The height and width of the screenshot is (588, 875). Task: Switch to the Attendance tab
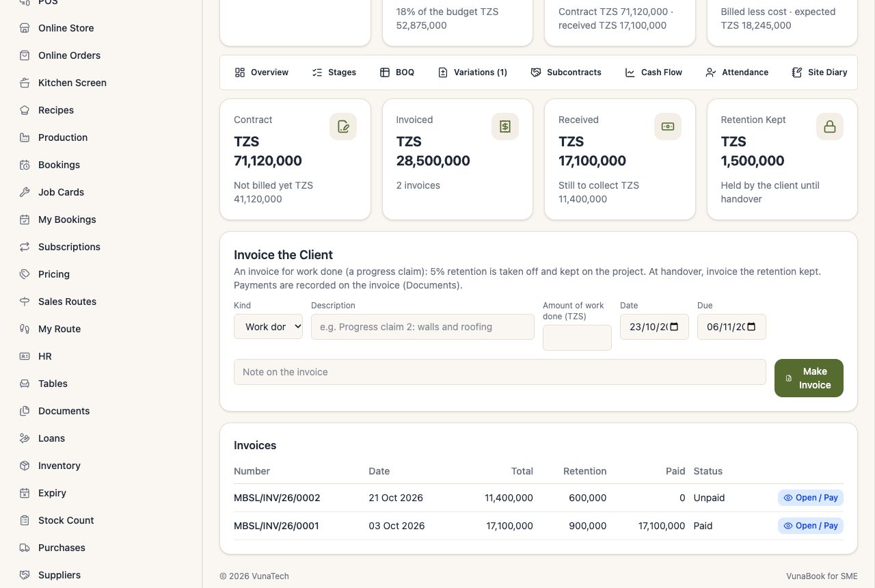(737, 72)
